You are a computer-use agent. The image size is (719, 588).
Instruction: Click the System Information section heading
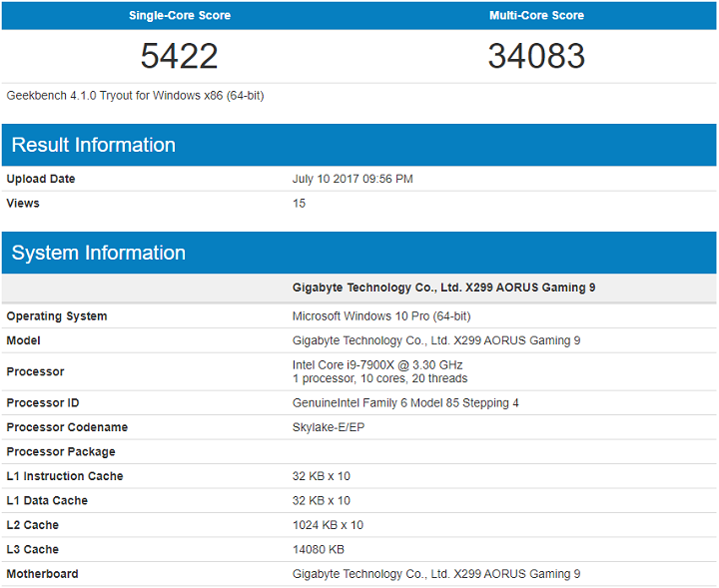coord(99,253)
